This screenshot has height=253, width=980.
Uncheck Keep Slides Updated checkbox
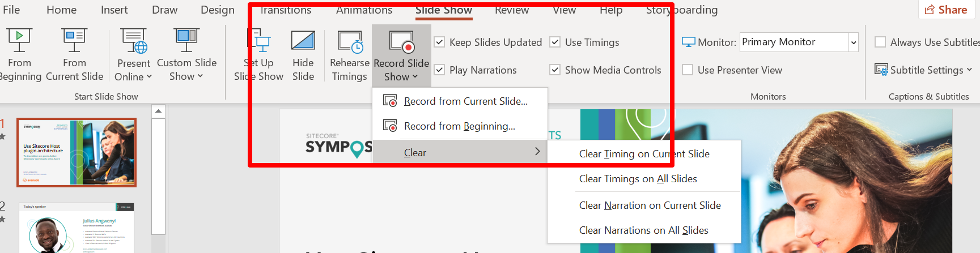pyautogui.click(x=439, y=42)
